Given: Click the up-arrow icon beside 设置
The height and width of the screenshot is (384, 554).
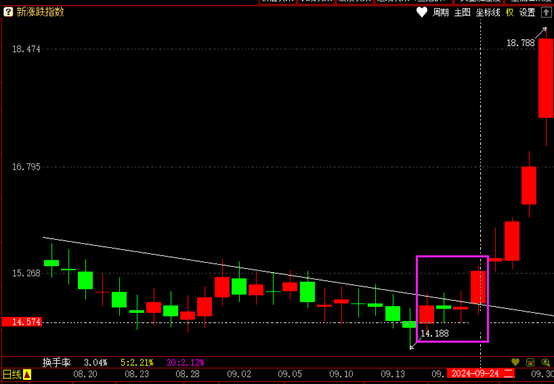Looking at the screenshot, I should 546,13.
